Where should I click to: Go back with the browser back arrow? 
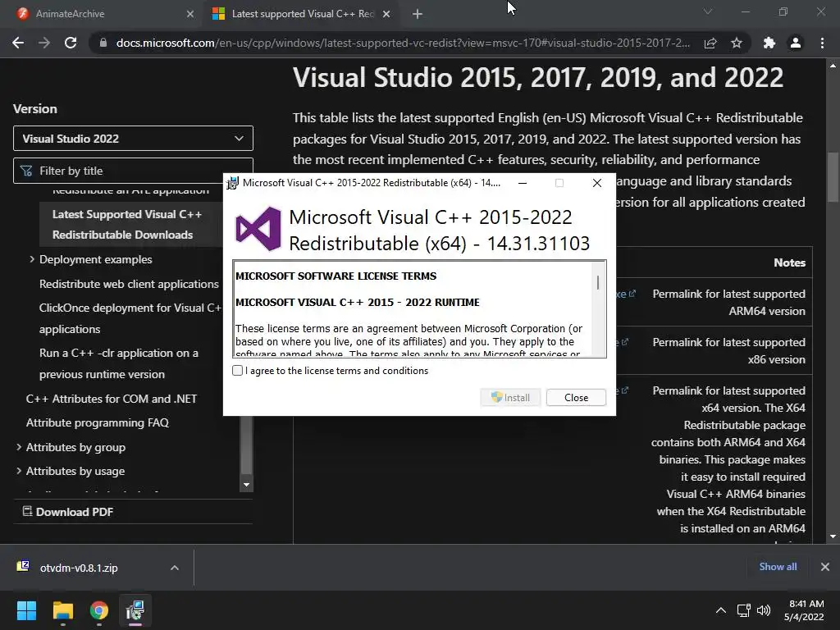tap(18, 43)
